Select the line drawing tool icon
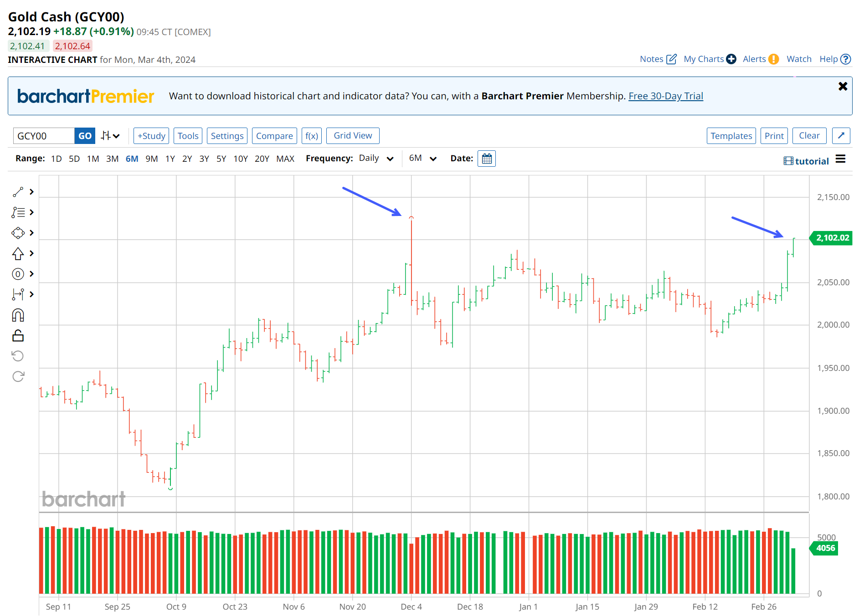The height and width of the screenshot is (616, 854). coord(18,192)
